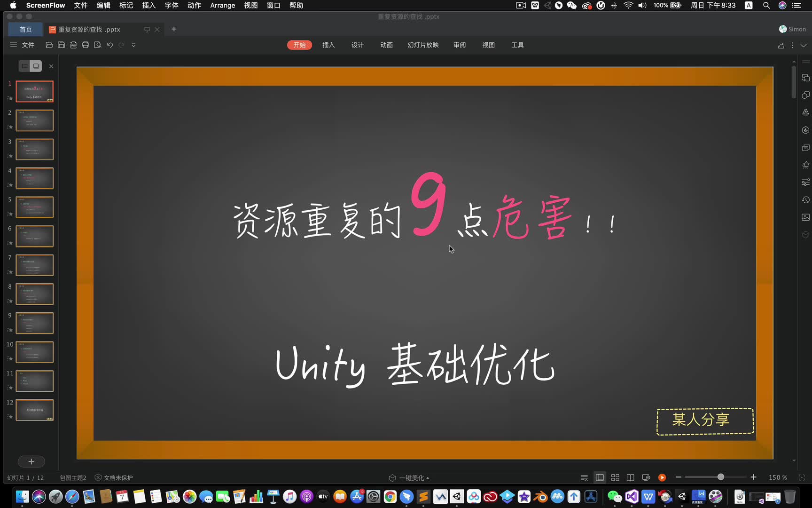Click 包图主题2 theme name in status bar
The image size is (812, 508).
coord(73,477)
